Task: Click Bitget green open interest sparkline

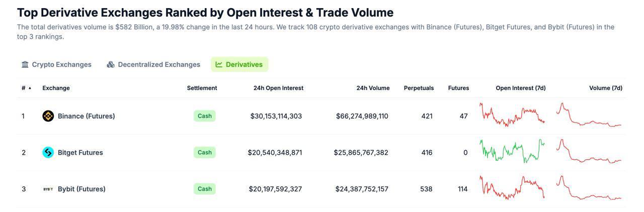Action: pyautogui.click(x=512, y=151)
